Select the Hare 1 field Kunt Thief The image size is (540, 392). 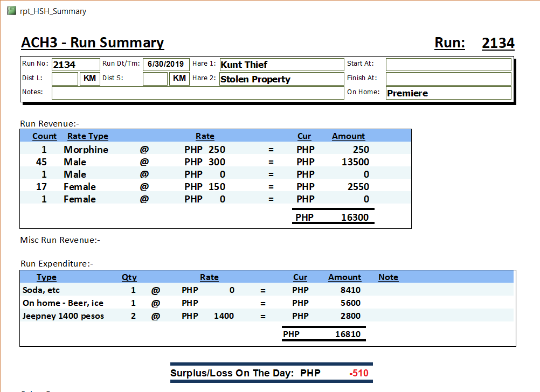pos(281,65)
